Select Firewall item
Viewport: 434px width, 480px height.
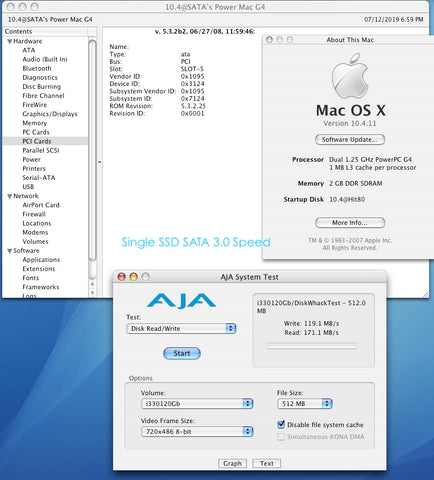(34, 214)
